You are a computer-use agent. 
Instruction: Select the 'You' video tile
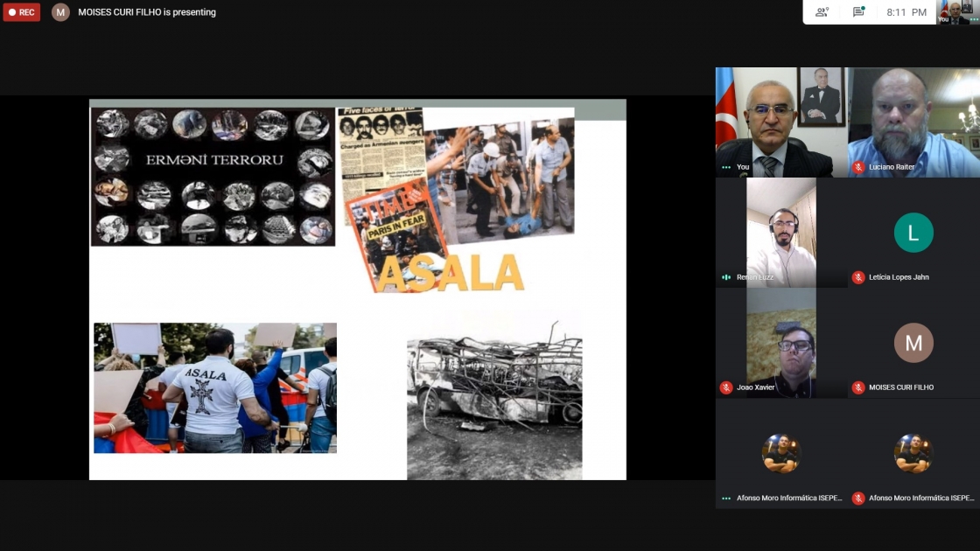[x=781, y=122]
